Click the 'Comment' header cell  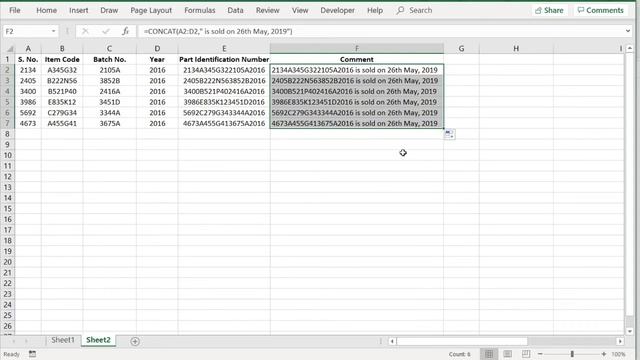tap(357, 59)
